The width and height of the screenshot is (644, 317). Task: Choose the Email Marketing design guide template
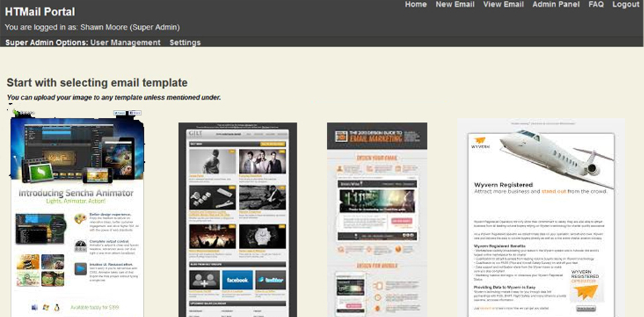[376, 221]
